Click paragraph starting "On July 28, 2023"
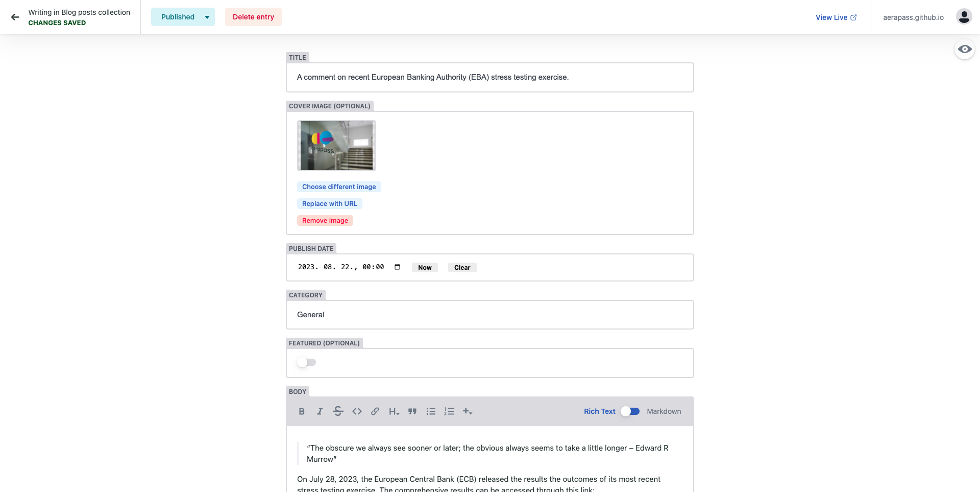The image size is (980, 492). (479, 484)
